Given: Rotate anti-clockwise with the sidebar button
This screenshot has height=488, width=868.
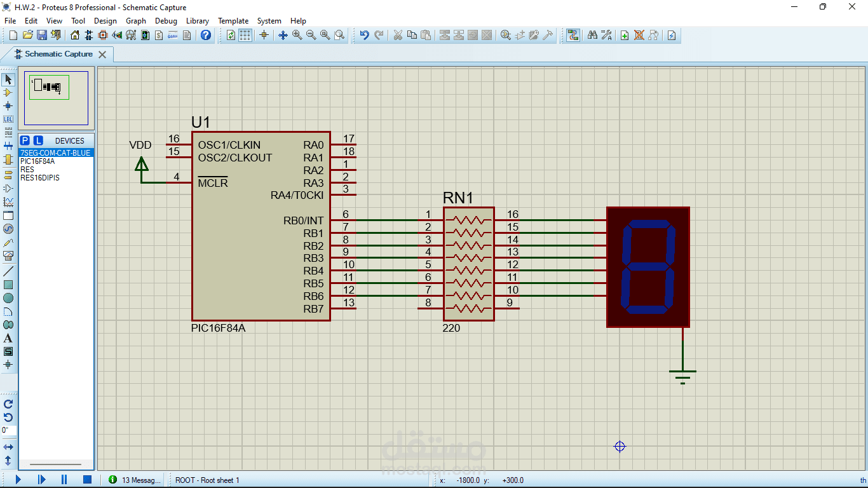Looking at the screenshot, I should tap(8, 417).
